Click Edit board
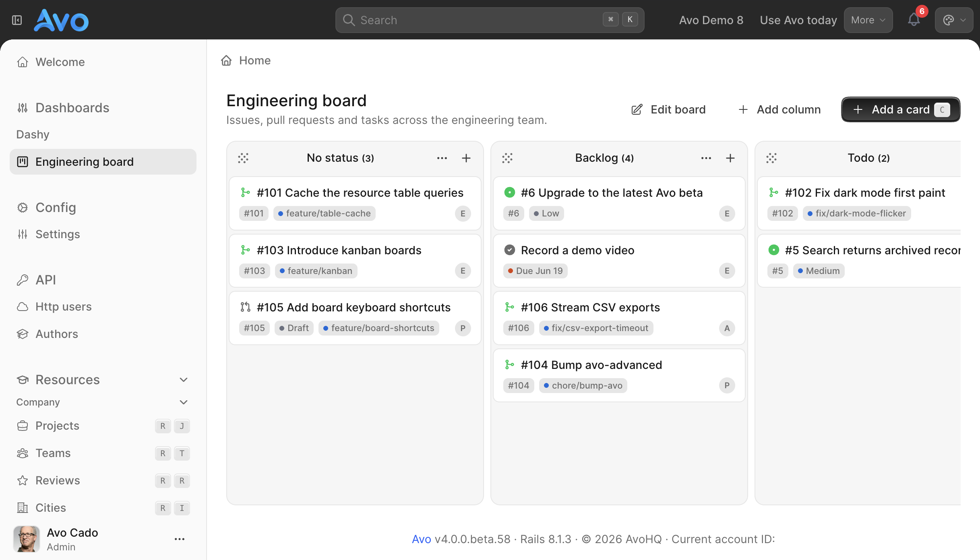 coord(668,109)
